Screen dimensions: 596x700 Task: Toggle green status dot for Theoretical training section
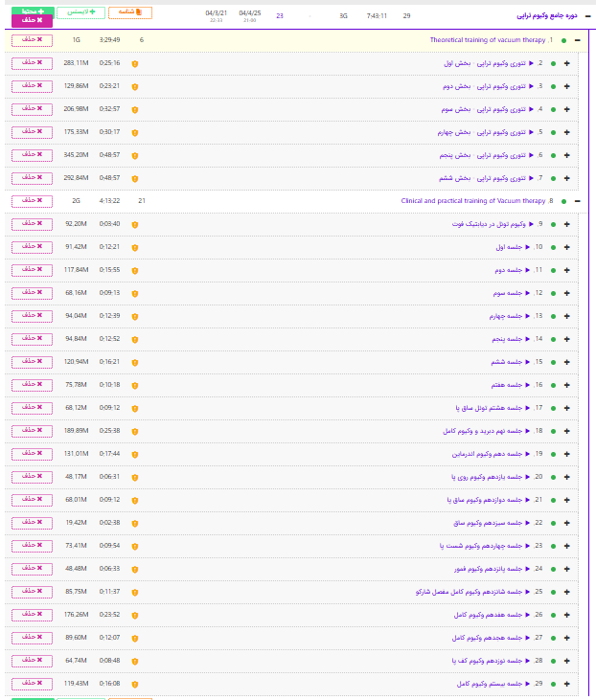563,40
